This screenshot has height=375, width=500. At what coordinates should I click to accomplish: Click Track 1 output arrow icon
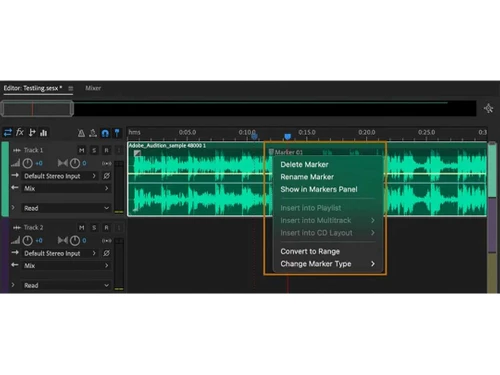coord(15,188)
